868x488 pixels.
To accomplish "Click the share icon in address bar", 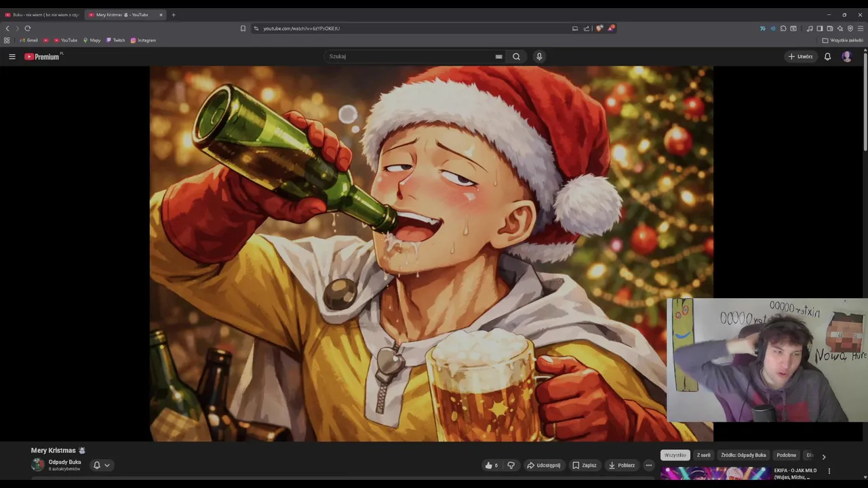I will pyautogui.click(x=587, y=28).
